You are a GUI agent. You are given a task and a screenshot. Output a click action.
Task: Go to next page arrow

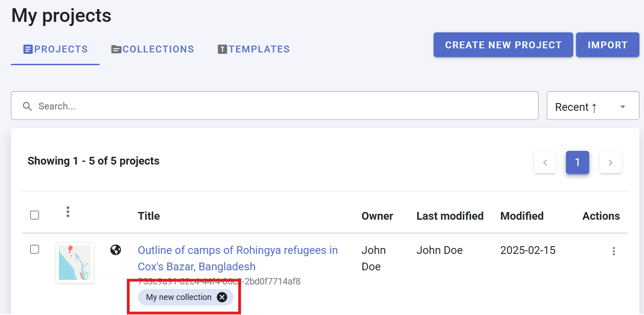610,162
